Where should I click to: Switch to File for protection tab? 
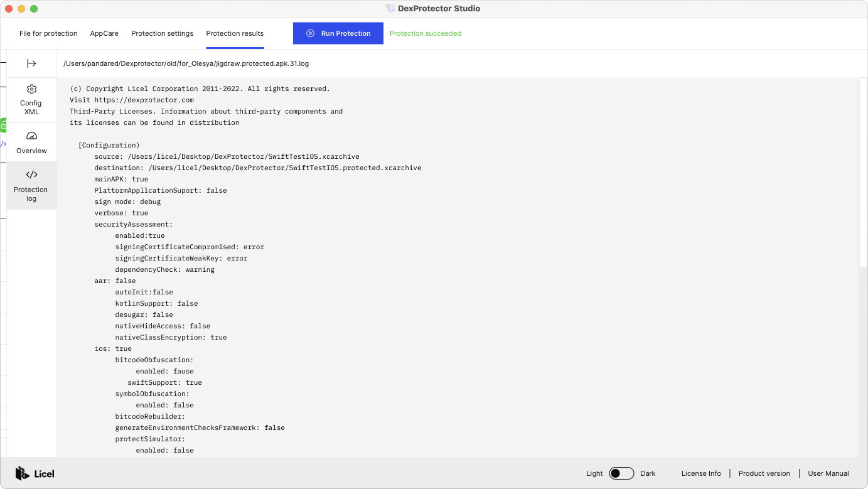click(x=48, y=33)
